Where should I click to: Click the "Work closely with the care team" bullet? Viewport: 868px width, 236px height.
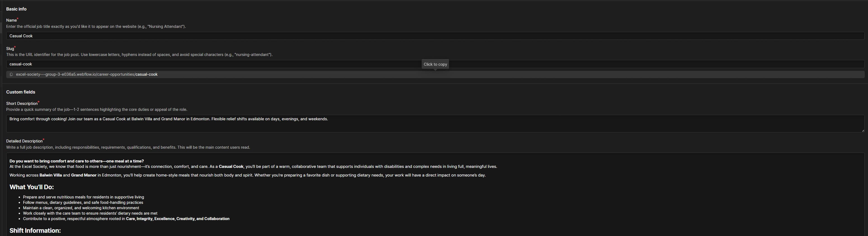[x=90, y=213]
